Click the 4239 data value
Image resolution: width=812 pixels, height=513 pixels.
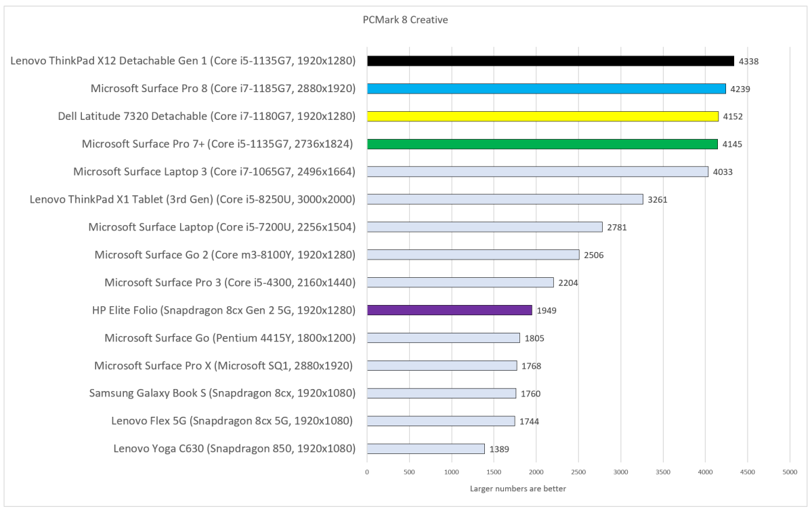(740, 89)
